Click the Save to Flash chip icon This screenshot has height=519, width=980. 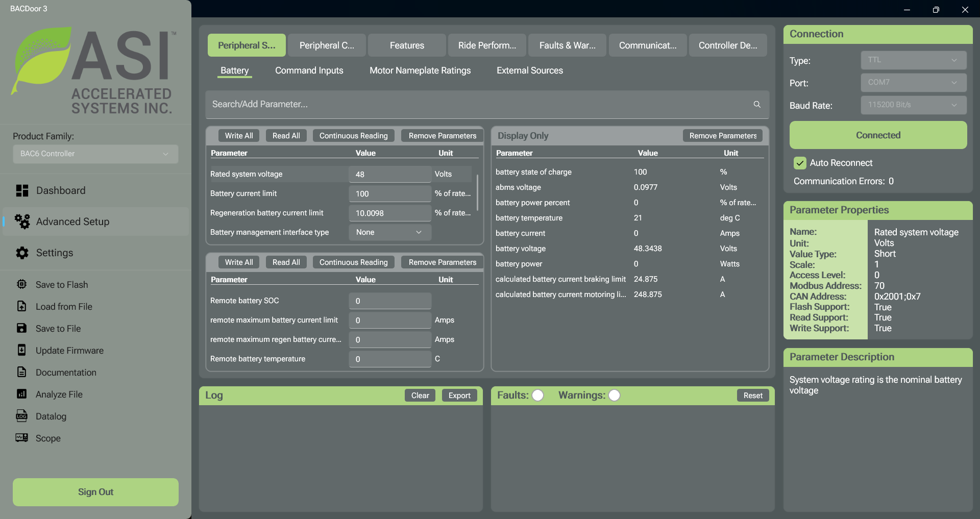(21, 284)
